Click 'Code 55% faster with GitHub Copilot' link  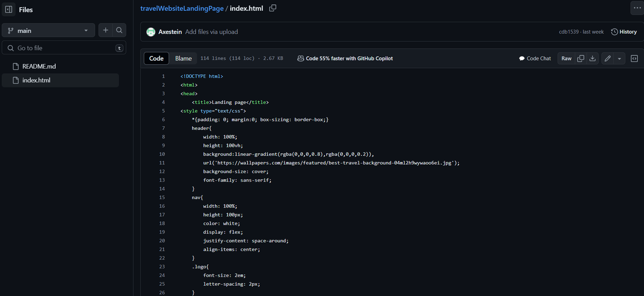pyautogui.click(x=345, y=58)
